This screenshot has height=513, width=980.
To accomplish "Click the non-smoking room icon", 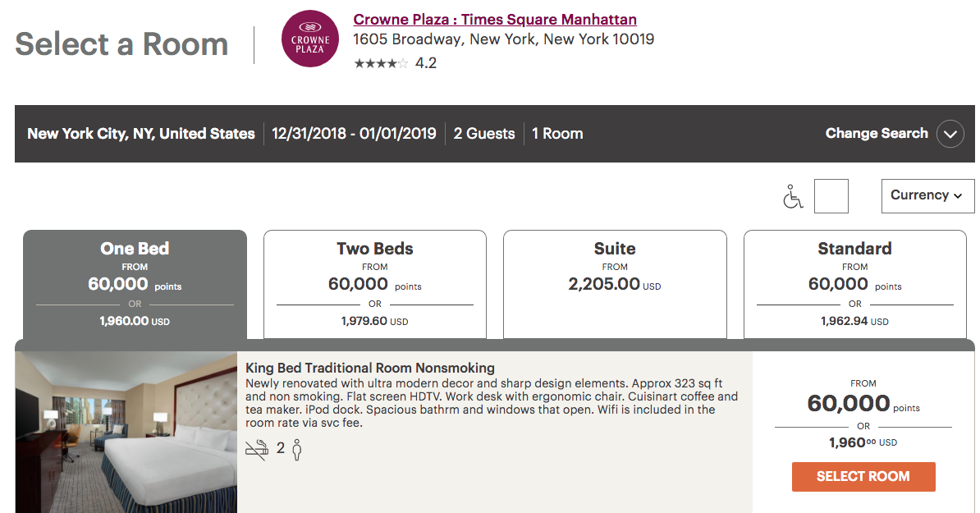I will pyautogui.click(x=257, y=449).
